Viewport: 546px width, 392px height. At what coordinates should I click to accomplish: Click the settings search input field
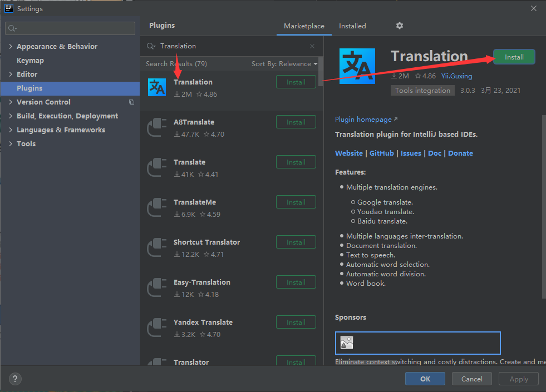[70, 28]
